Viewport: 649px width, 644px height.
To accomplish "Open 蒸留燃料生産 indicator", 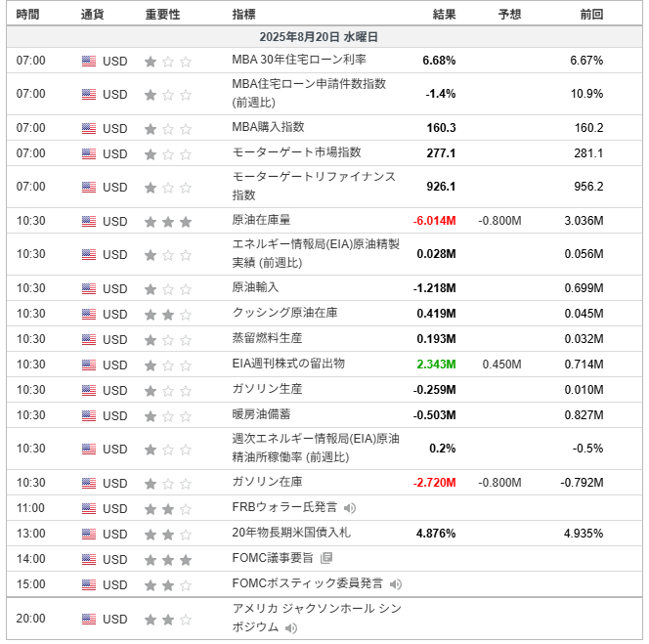I will (267, 338).
